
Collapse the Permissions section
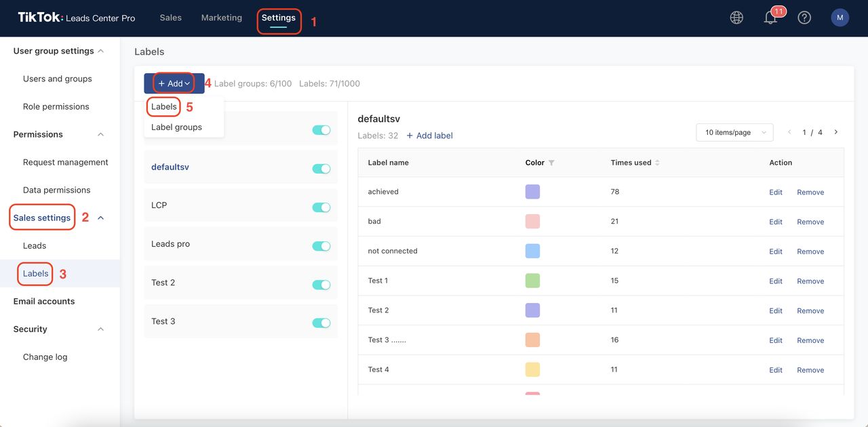coord(100,134)
